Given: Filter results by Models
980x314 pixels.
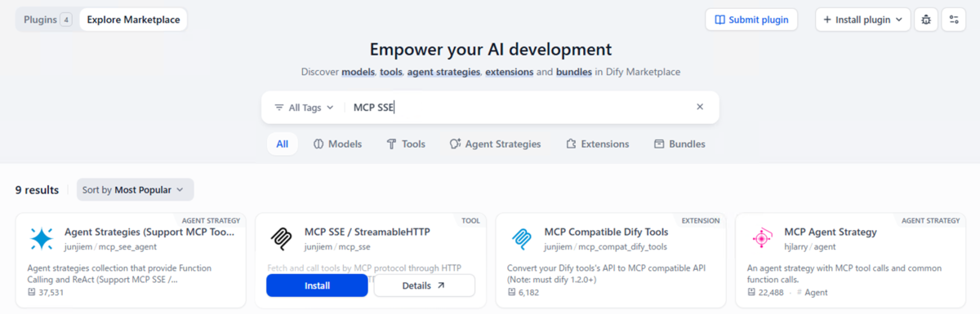Looking at the screenshot, I should click(x=337, y=144).
